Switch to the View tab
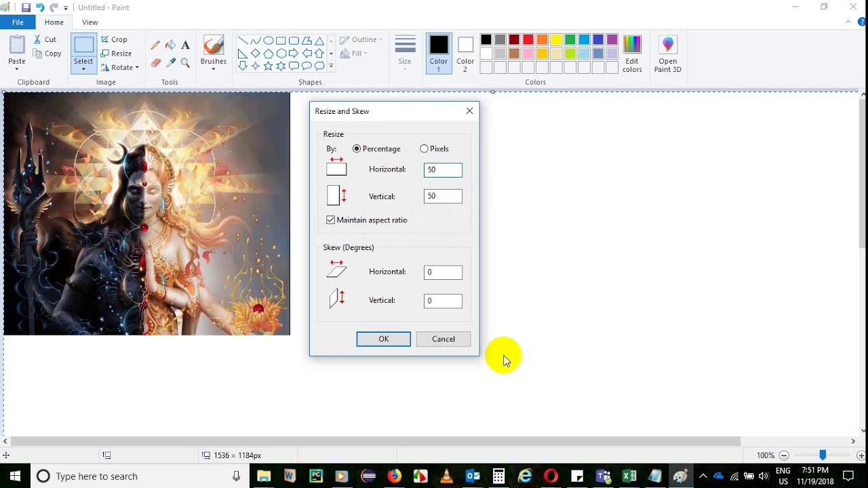This screenshot has height=488, width=868. 90,22
